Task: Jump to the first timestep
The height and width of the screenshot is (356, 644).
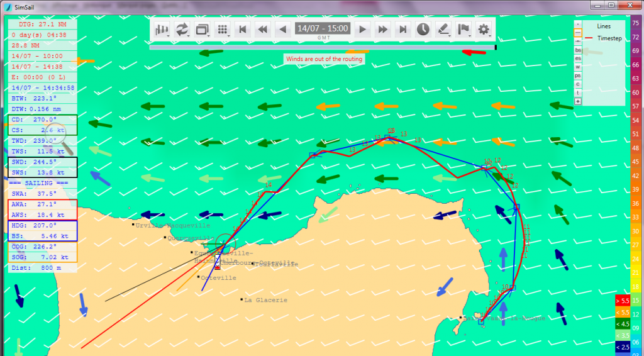Action: click(x=242, y=29)
